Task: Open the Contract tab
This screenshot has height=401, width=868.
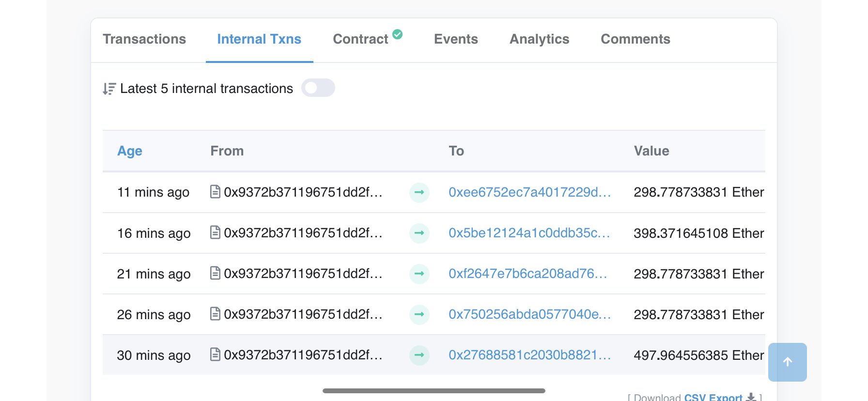Action: coord(360,39)
